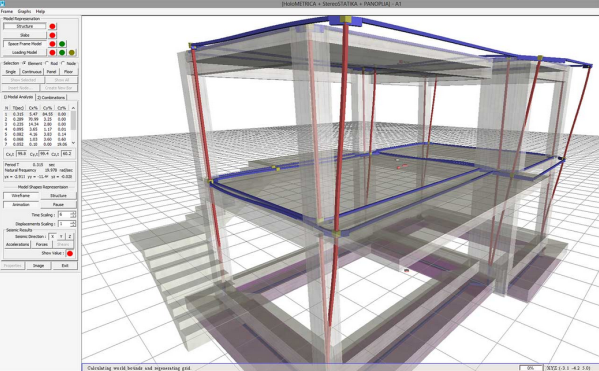The image size is (599, 371).
Task: Toggle the red indicator beside Slabs
Action: [52, 35]
